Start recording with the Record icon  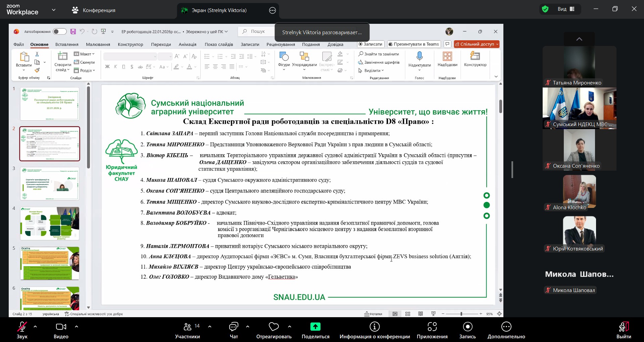[x=467, y=327]
